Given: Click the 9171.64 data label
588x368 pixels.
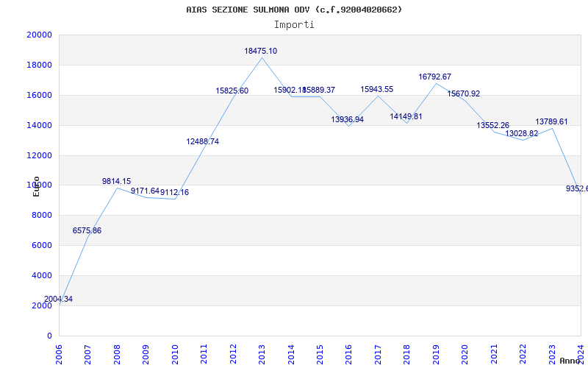Looking at the screenshot, I should pos(145,191).
